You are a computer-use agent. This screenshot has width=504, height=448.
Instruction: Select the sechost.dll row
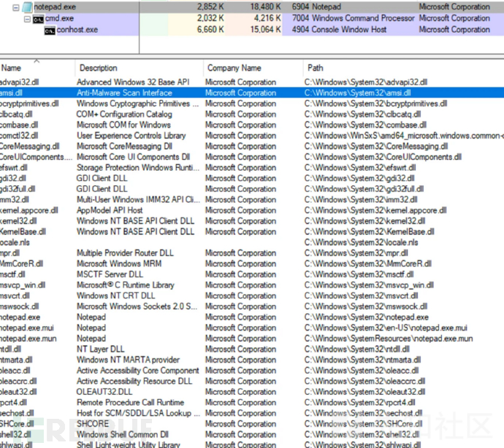tap(252, 413)
